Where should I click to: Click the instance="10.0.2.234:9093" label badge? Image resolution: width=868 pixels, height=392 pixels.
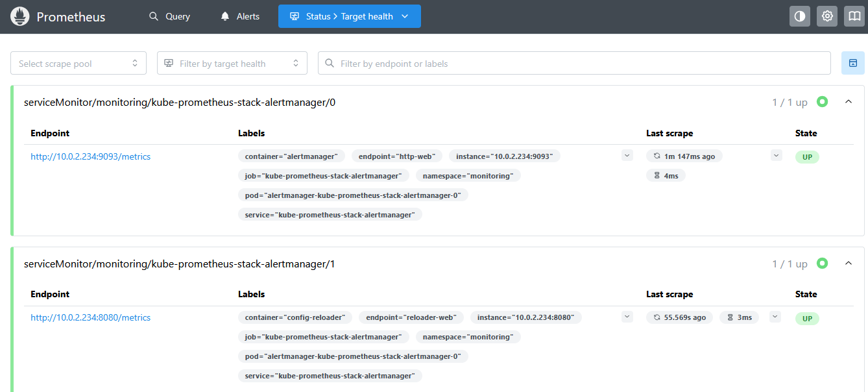coord(505,156)
